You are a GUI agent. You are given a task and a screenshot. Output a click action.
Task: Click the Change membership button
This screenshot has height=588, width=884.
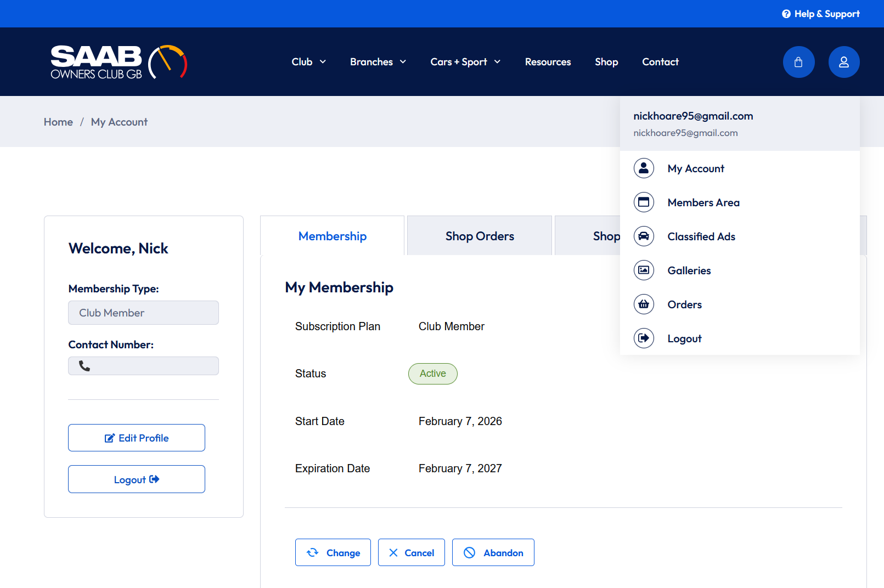click(x=333, y=553)
